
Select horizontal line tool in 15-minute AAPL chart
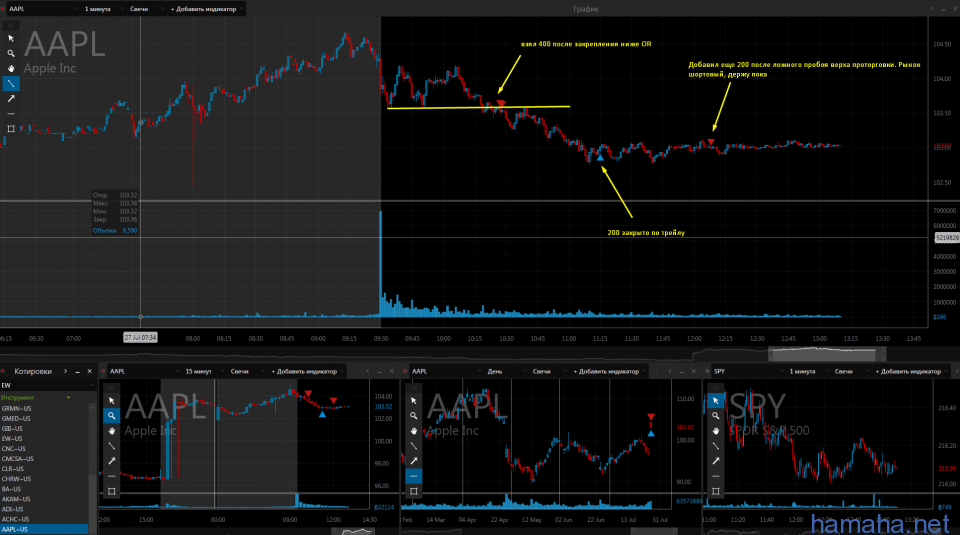(111, 476)
